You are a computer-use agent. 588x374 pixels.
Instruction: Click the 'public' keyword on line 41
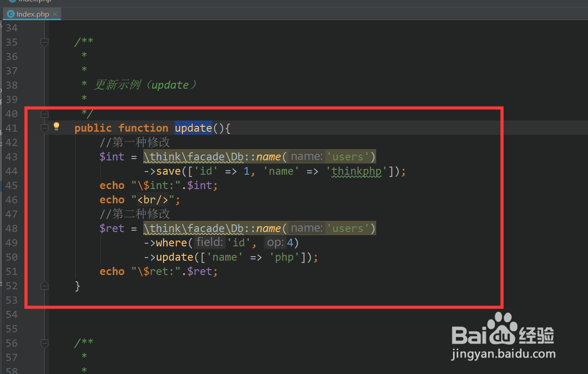93,128
